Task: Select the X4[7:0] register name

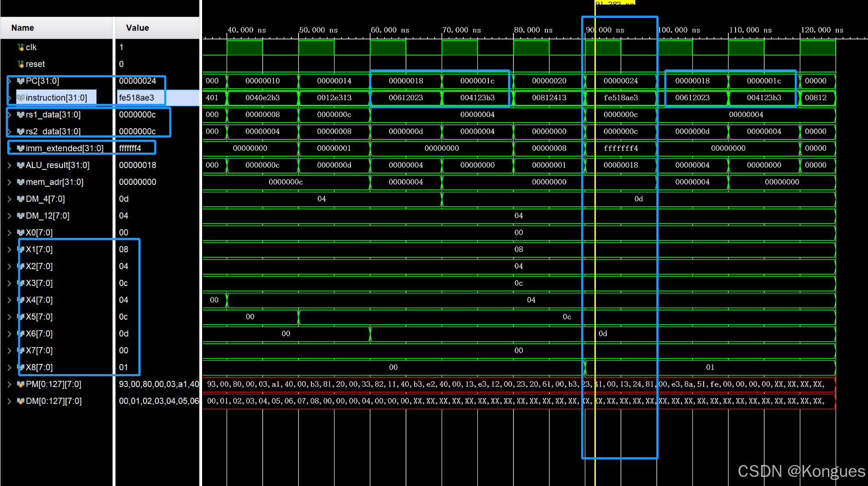Action: [x=39, y=300]
